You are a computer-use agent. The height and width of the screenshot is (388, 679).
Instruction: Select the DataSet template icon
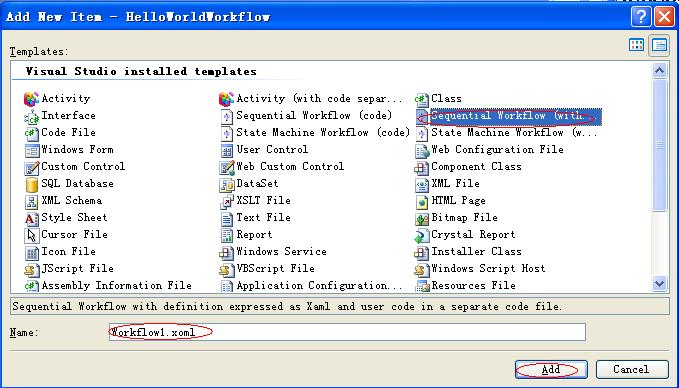tap(226, 184)
